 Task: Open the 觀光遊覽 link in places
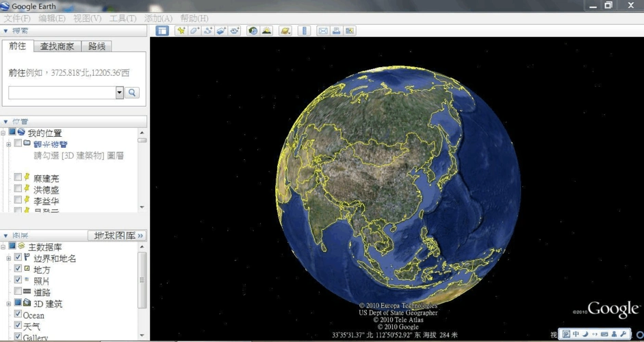click(51, 144)
